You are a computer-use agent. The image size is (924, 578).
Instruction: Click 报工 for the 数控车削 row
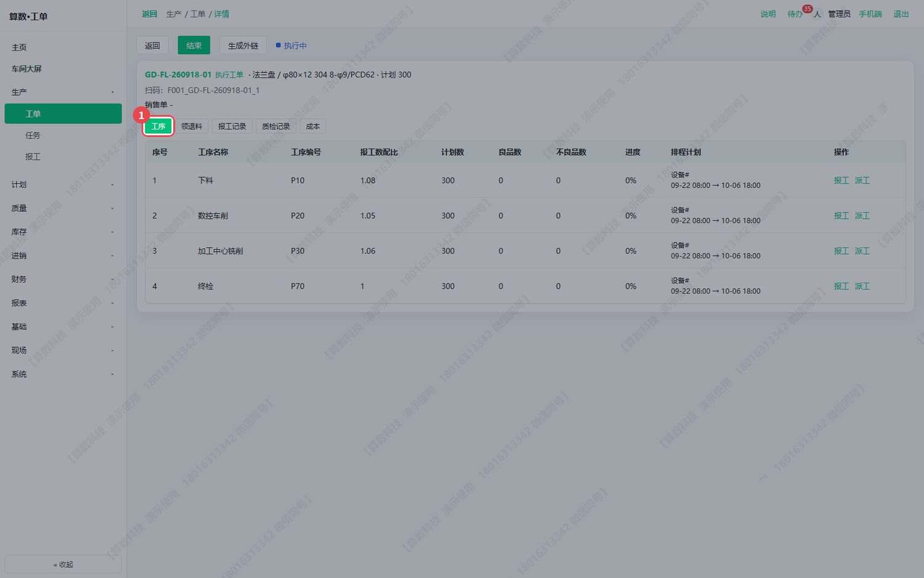click(x=841, y=216)
